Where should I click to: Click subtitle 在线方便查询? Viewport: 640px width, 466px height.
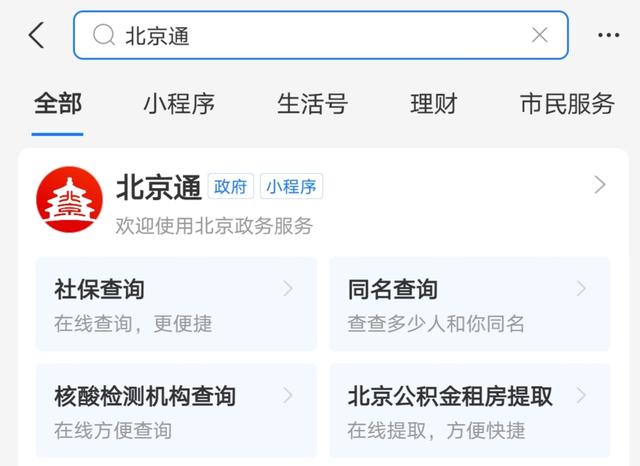tap(113, 431)
